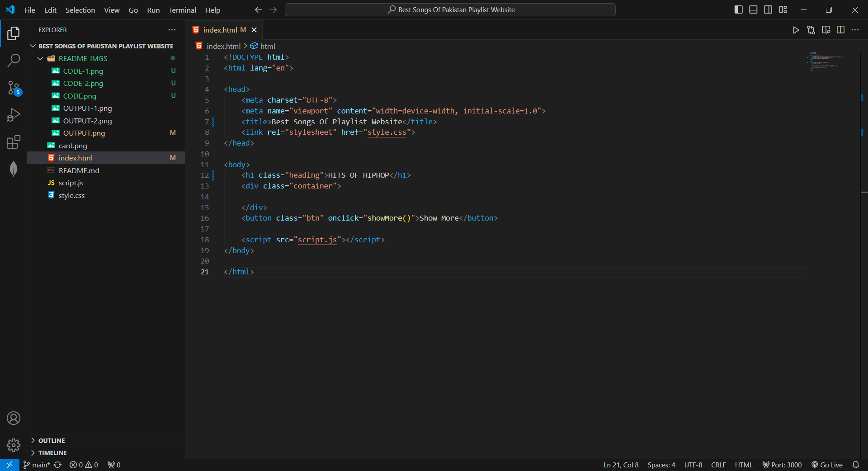Open the Terminal menu
868x471 pixels.
182,10
